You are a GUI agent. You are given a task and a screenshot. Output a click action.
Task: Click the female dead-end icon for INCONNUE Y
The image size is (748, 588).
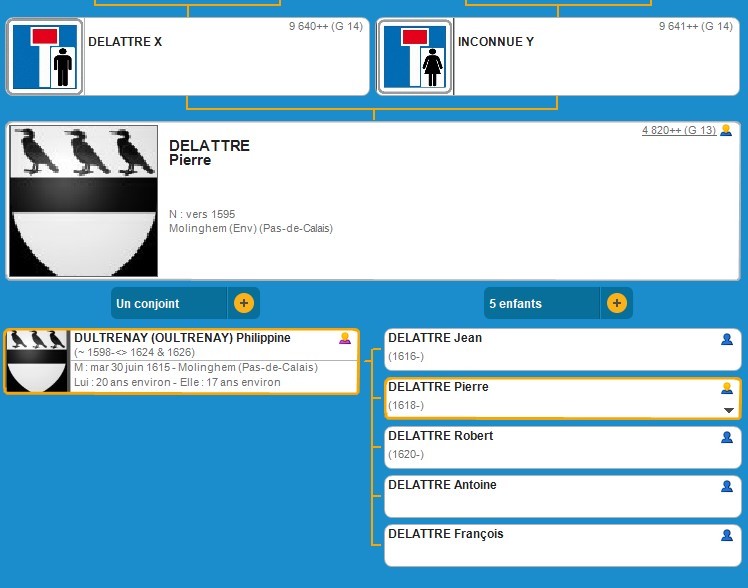[415, 57]
